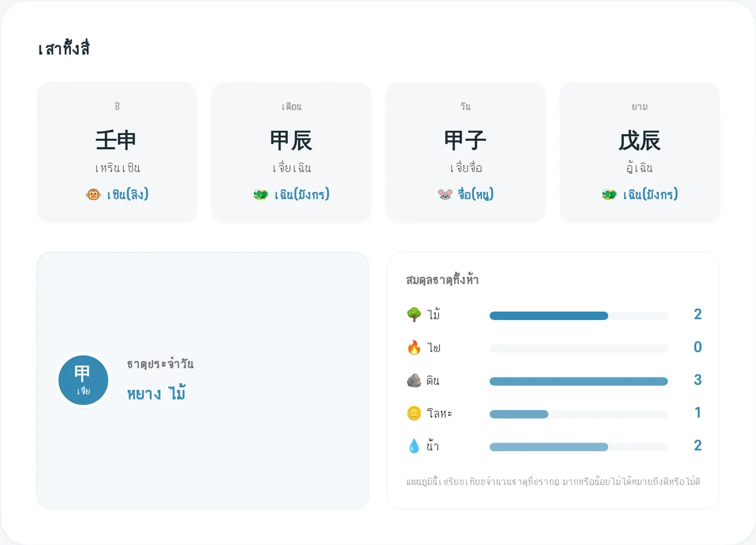This screenshot has width=756, height=545.
Task: Click the ธาตุประจำวัน label
Action: click(160, 364)
